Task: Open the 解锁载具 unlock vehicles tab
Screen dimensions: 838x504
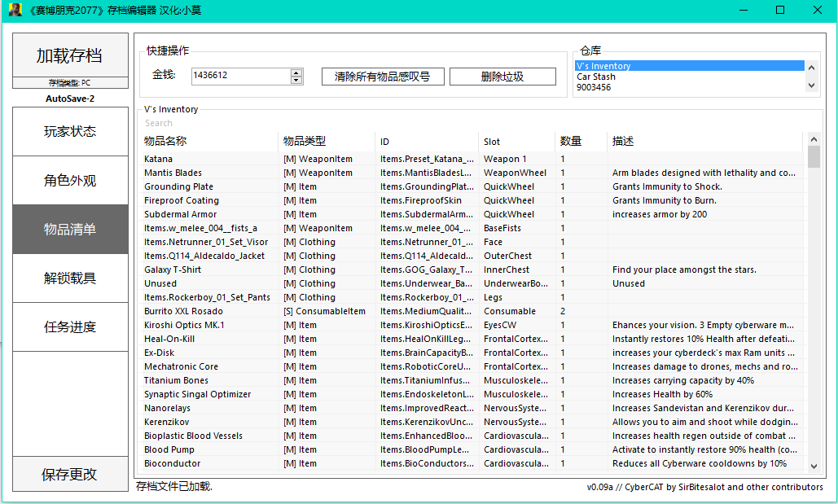Action: 70,278
